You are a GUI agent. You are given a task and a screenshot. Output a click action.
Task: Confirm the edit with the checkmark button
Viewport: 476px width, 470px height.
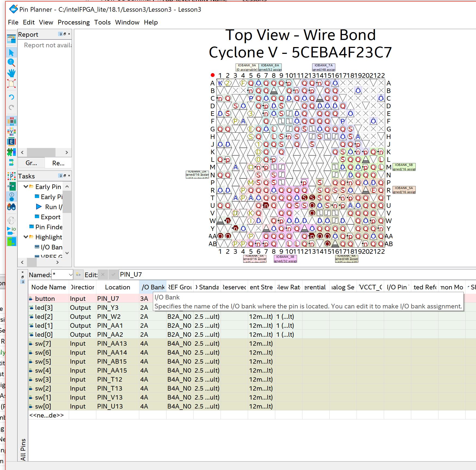click(113, 275)
